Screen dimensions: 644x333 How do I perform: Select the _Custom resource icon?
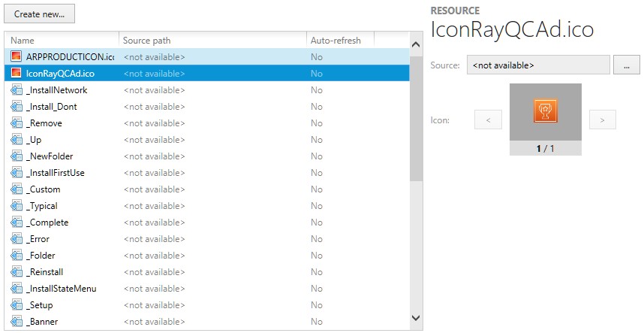[x=17, y=189]
